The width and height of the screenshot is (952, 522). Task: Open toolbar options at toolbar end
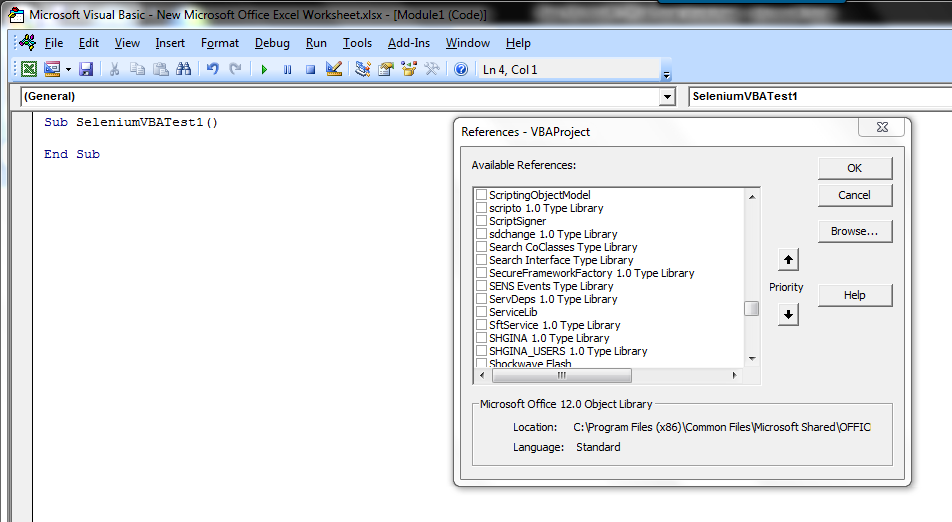[666, 75]
